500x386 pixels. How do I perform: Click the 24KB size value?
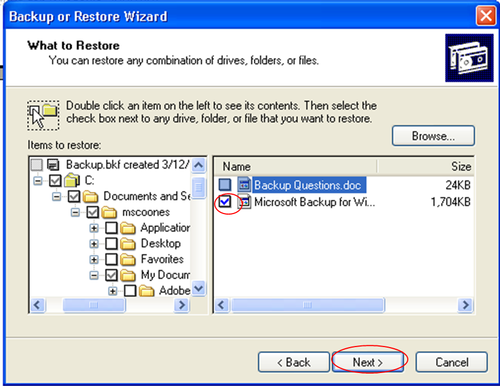point(458,185)
